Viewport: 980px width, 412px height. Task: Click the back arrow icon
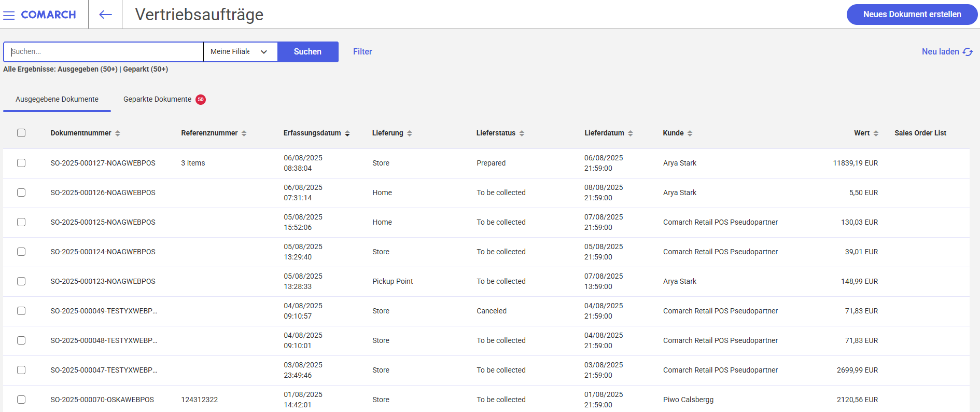click(105, 15)
